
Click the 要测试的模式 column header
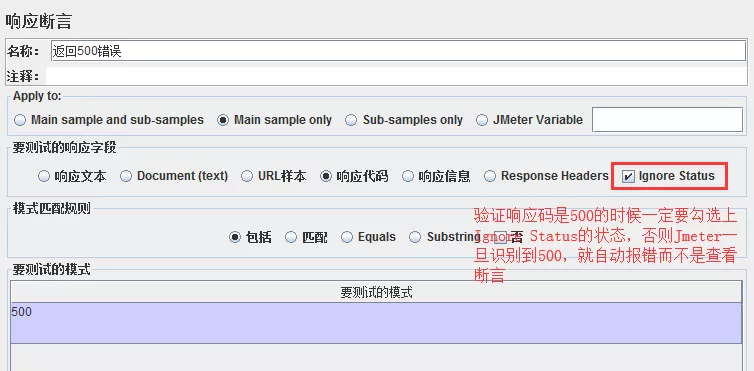point(376,292)
